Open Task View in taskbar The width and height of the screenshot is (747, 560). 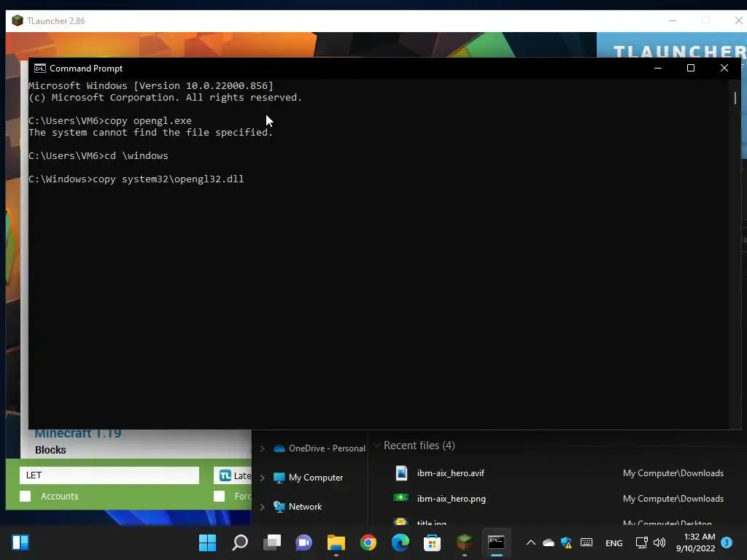(x=272, y=542)
